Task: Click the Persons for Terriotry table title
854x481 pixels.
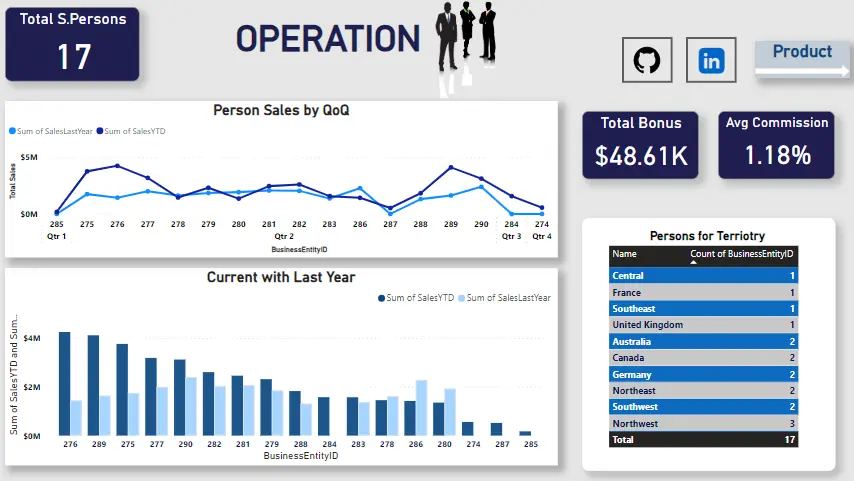Action: (x=707, y=236)
